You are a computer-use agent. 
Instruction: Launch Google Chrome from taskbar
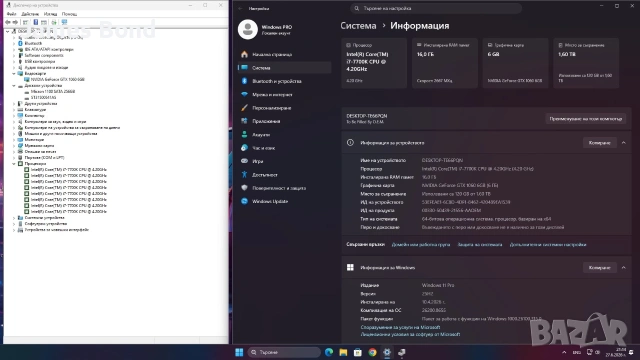coord(372,352)
